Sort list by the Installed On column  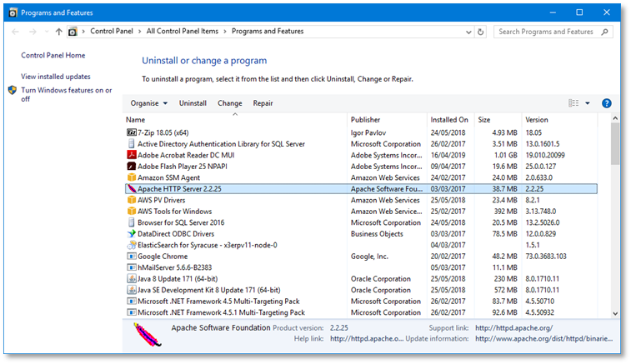point(449,120)
